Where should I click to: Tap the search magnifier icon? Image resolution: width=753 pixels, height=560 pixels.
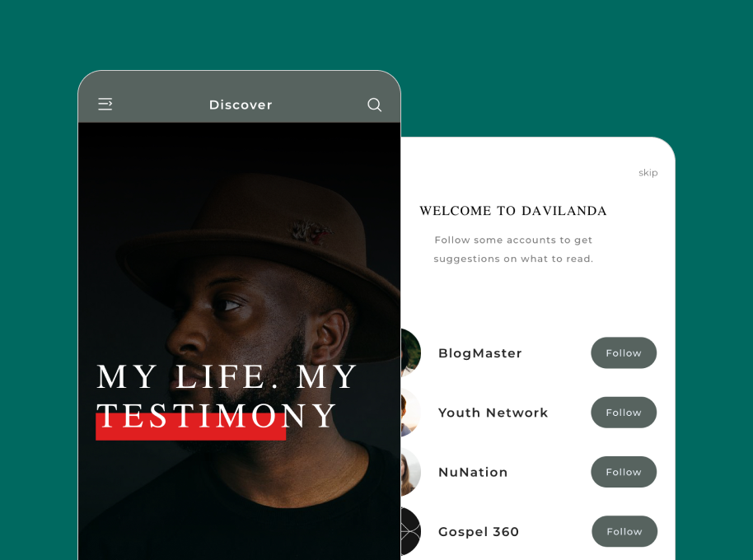375,105
